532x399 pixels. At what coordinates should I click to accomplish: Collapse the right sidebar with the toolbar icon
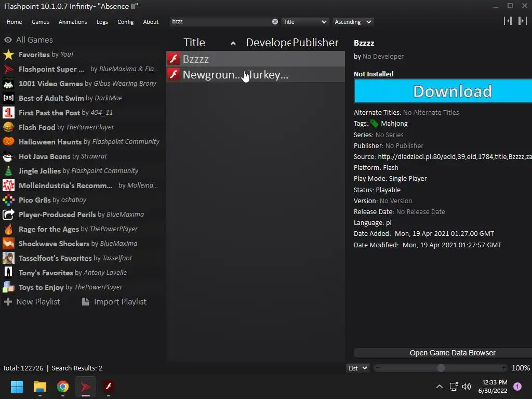(523, 21)
